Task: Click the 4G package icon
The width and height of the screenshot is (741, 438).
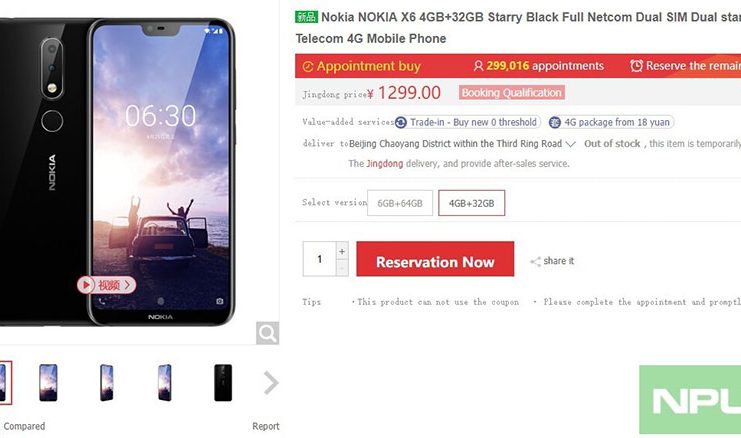Action: pos(557,122)
